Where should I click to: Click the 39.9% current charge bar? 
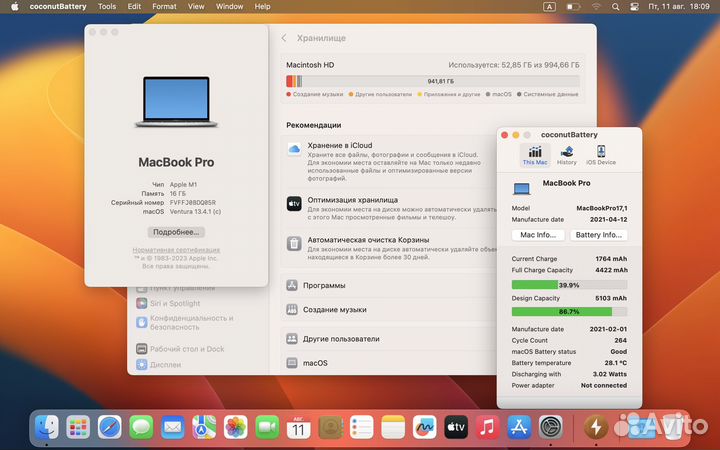pyautogui.click(x=569, y=285)
